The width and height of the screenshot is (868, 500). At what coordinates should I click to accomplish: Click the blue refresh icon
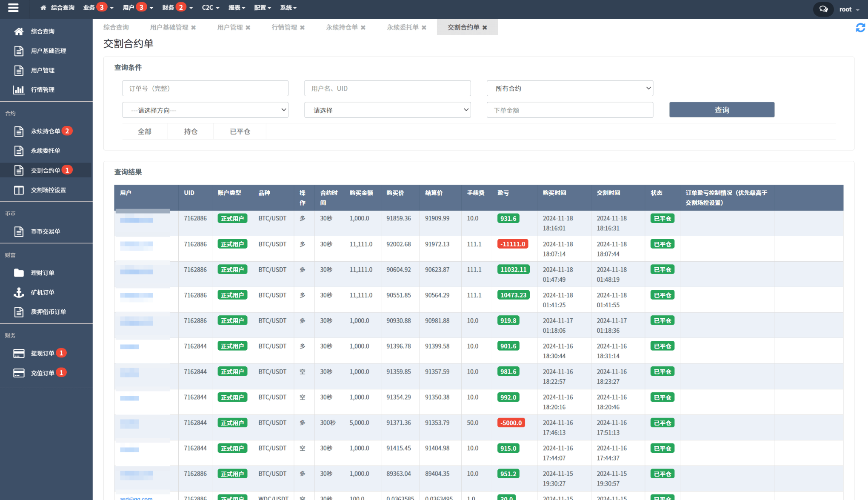pos(860,28)
